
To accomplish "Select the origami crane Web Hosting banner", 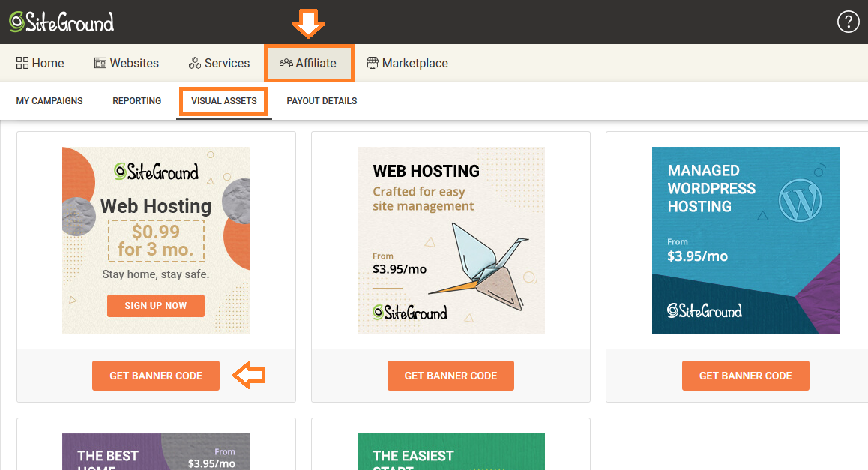I will [450, 241].
